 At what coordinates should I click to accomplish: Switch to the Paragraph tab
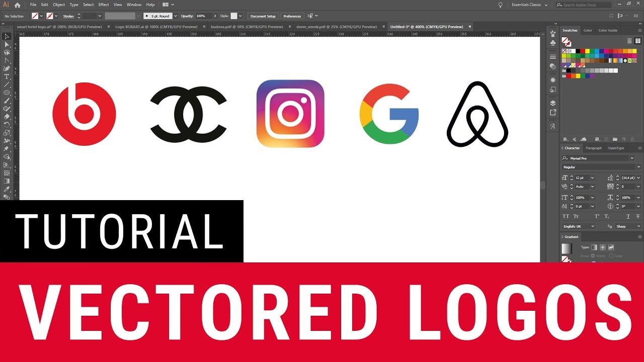pos(594,148)
